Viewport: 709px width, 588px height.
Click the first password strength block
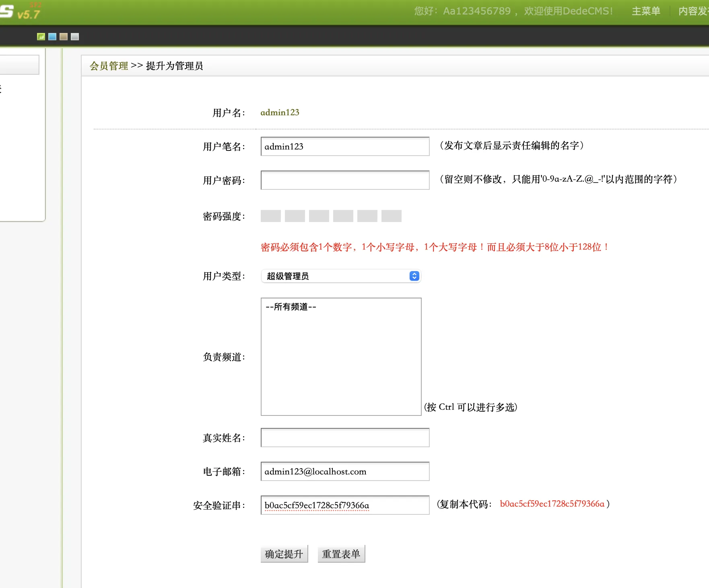271,216
